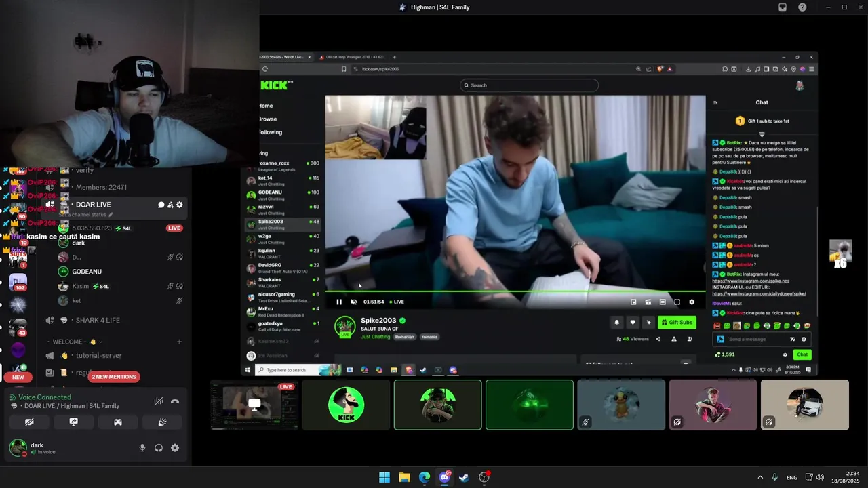Click invite people icon on DOAR LIVE
The height and width of the screenshot is (488, 868).
170,205
